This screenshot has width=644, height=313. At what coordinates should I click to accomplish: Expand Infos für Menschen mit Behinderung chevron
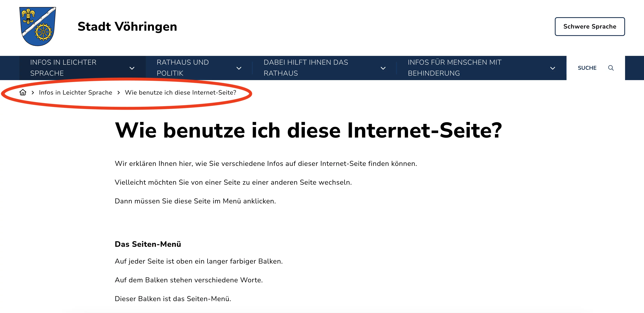tap(552, 68)
